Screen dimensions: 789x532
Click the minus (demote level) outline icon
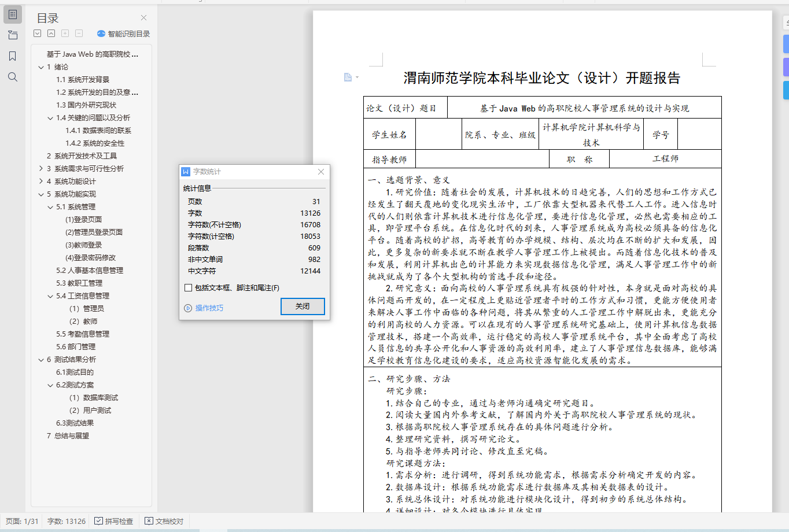79,34
